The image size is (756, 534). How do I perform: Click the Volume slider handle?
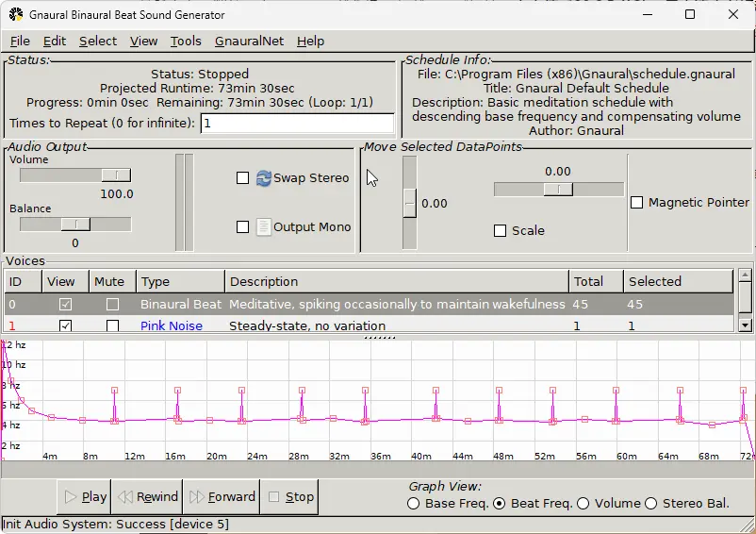(116, 175)
